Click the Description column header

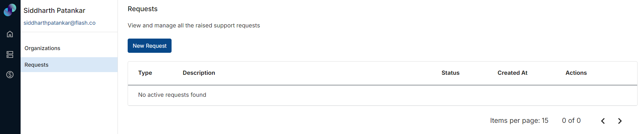tap(199, 73)
